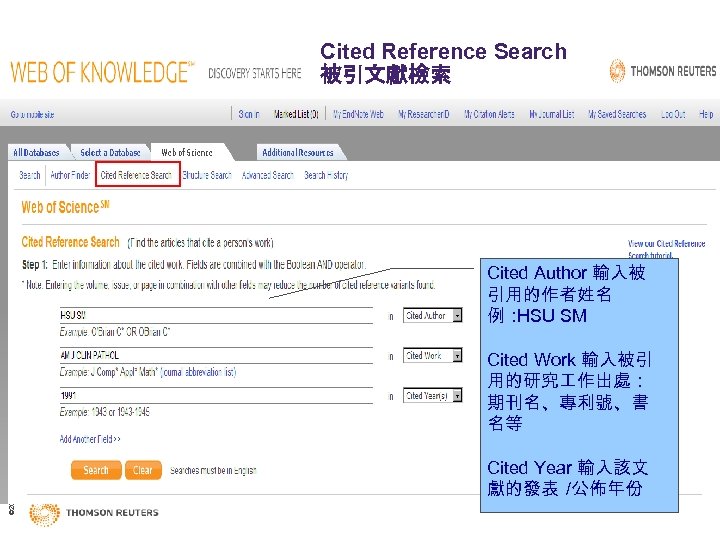Open My ResearcherID link
720x540 pixels.
423,114
